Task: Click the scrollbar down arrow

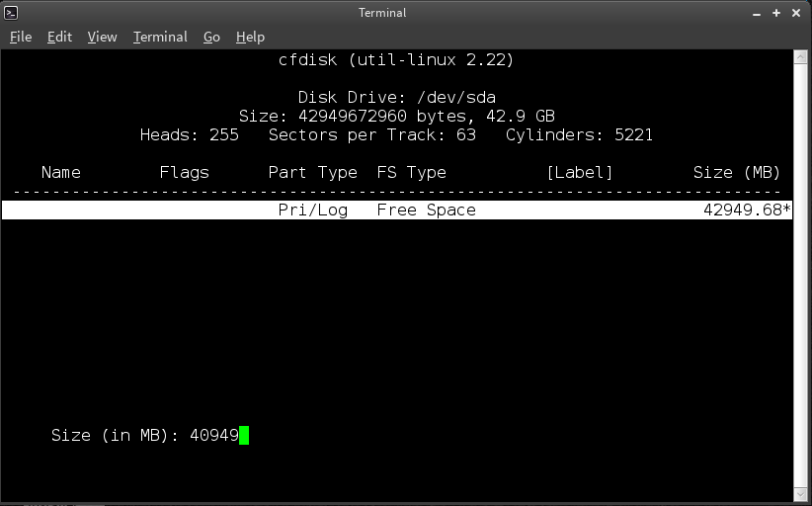Action: point(800,494)
